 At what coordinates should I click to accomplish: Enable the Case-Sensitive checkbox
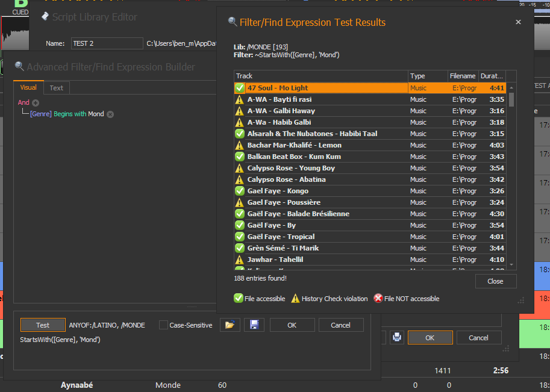(x=163, y=325)
